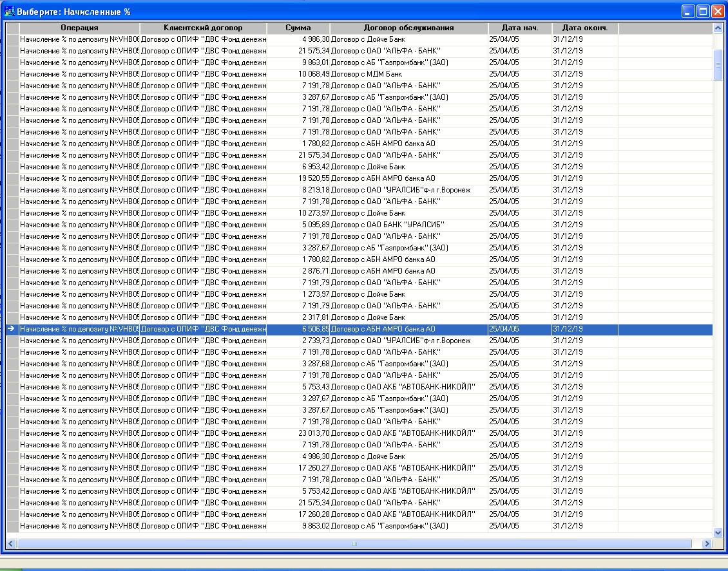Select the sum cell 6 953,42

point(298,167)
